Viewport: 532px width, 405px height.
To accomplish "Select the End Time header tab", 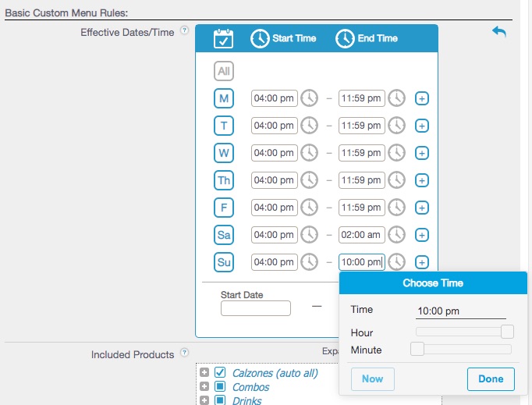I will click(367, 38).
